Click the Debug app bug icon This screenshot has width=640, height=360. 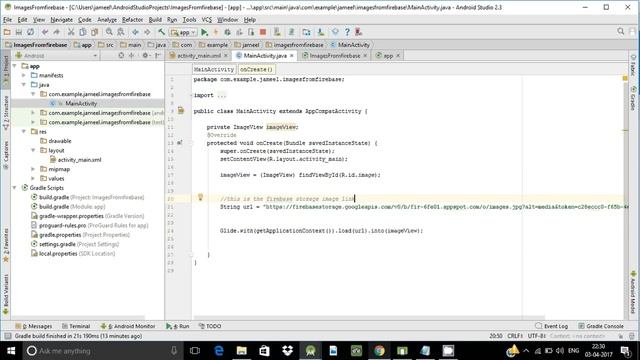pos(227,32)
